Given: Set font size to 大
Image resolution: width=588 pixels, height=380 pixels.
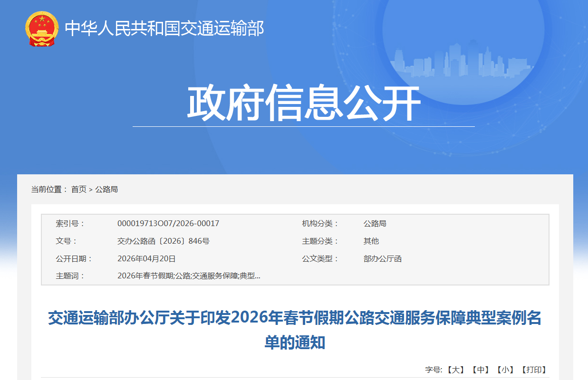Looking at the screenshot, I should [x=456, y=370].
